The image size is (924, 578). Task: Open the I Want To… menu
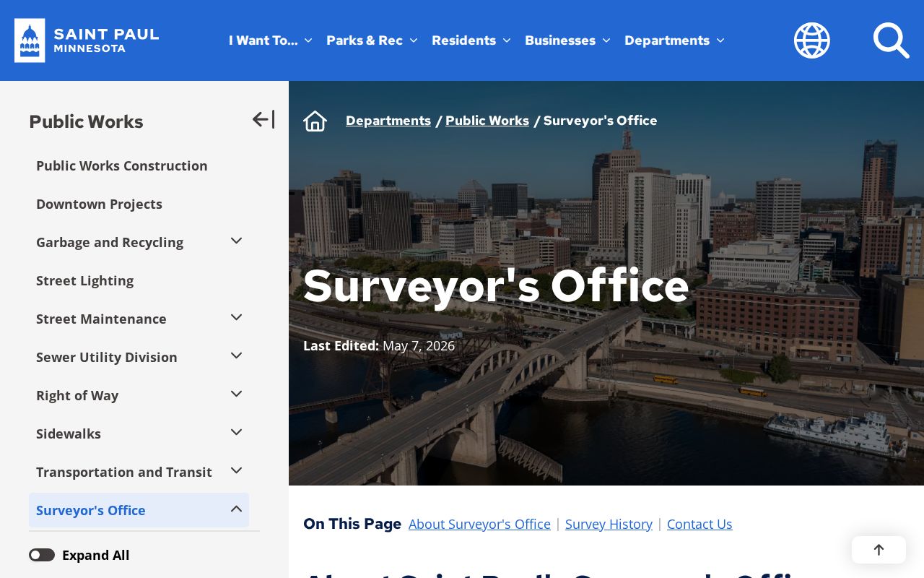click(270, 40)
